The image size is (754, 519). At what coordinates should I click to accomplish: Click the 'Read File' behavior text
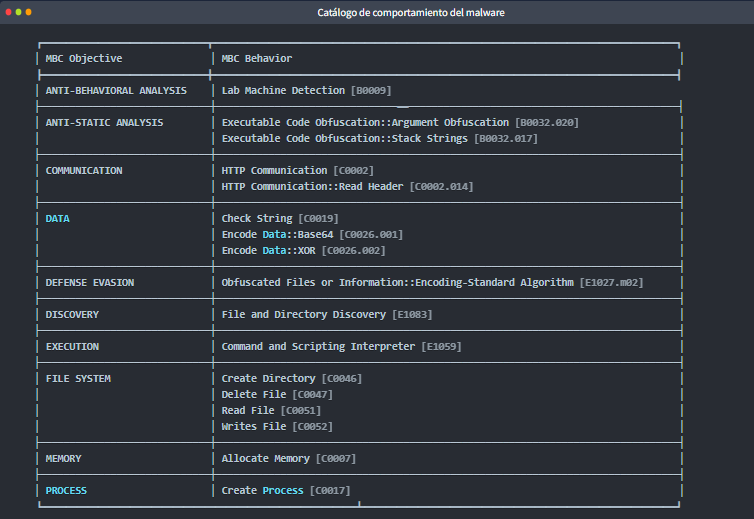[x=248, y=411]
